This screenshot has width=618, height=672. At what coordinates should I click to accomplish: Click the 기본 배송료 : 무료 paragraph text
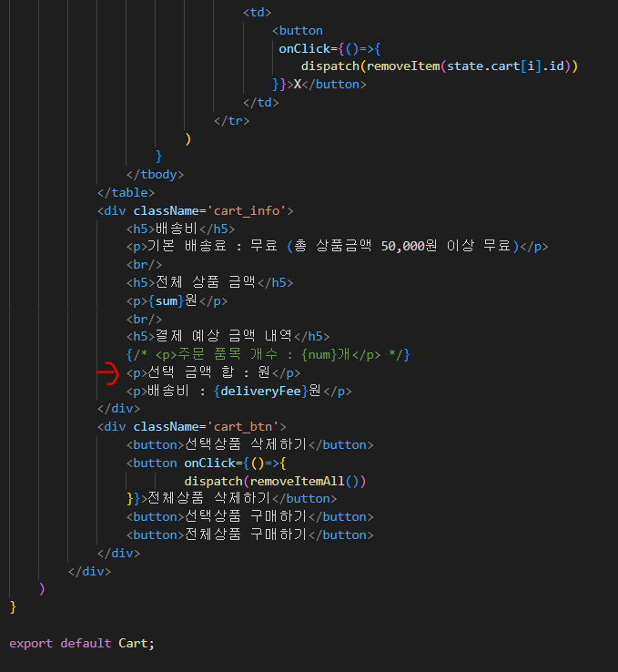tap(212, 246)
